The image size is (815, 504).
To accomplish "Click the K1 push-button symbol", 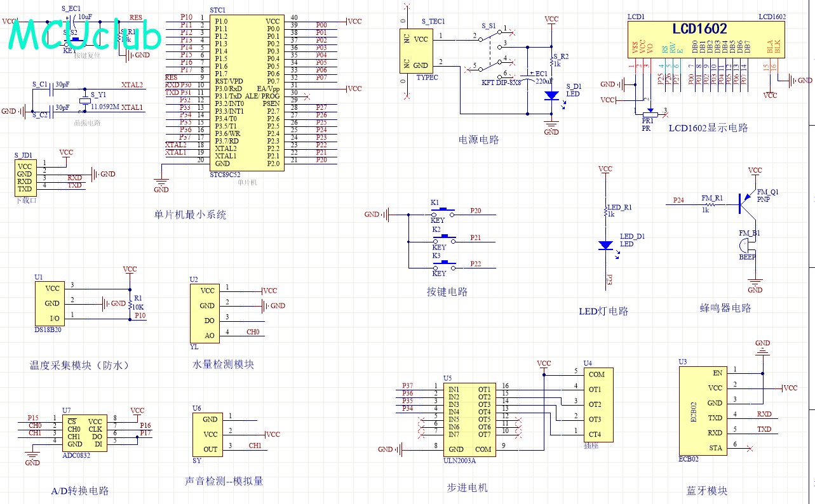I will pyautogui.click(x=443, y=211).
